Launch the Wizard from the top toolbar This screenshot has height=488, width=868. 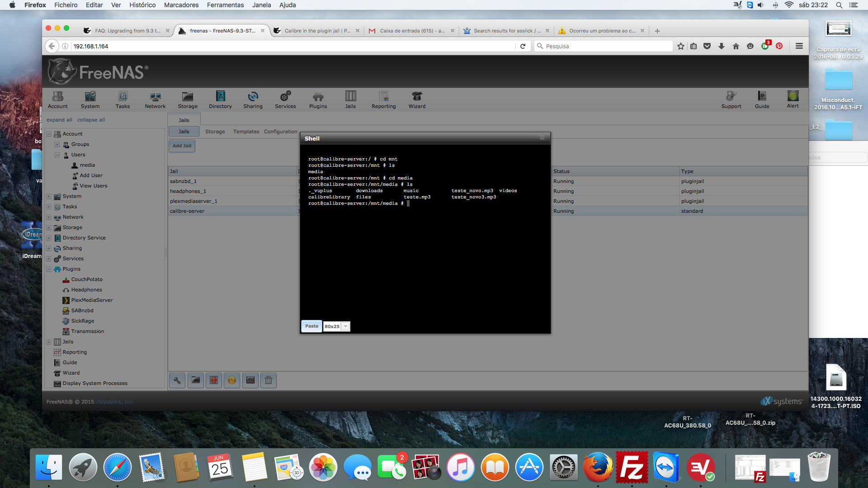[417, 100]
